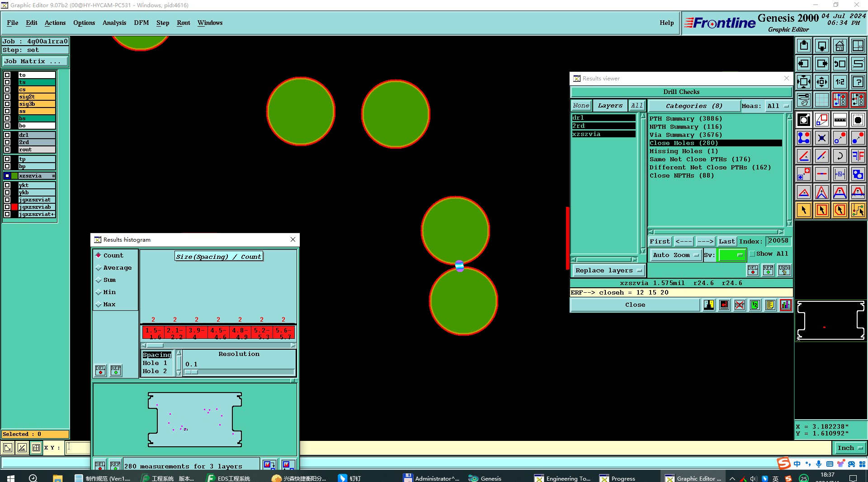Open the Analysis menu
Viewport: 868px width, 482px height.
[114, 23]
